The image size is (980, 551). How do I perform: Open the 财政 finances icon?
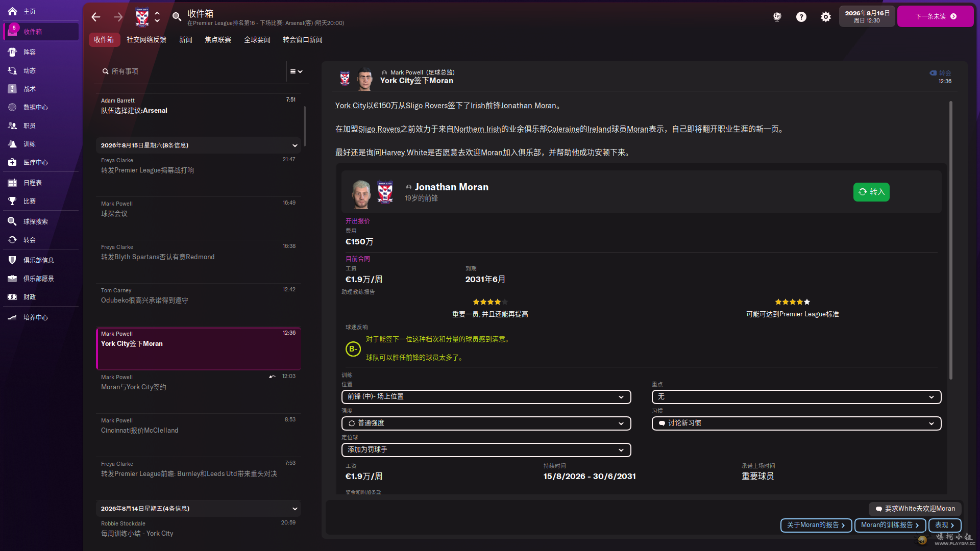(x=12, y=297)
